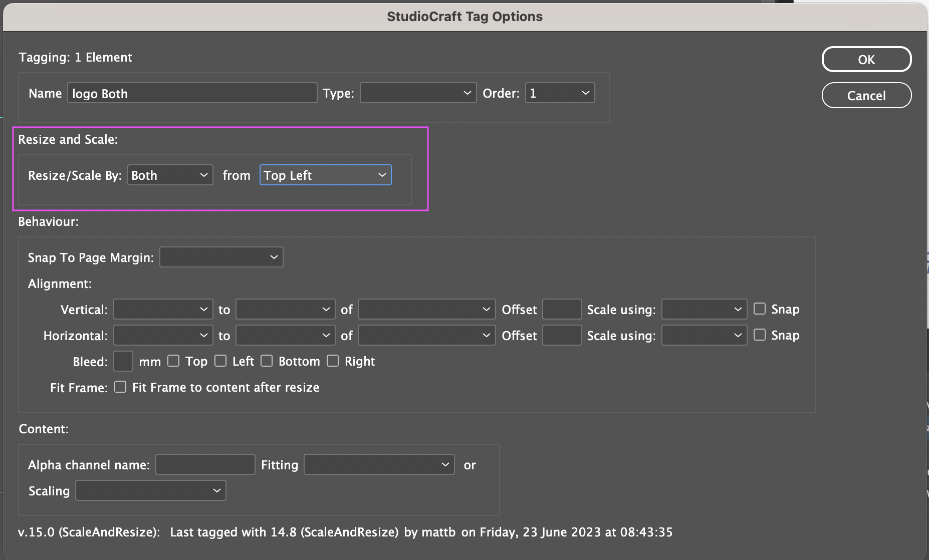The height and width of the screenshot is (560, 929).
Task: Check the Bleed Left checkbox
Action: [220, 361]
